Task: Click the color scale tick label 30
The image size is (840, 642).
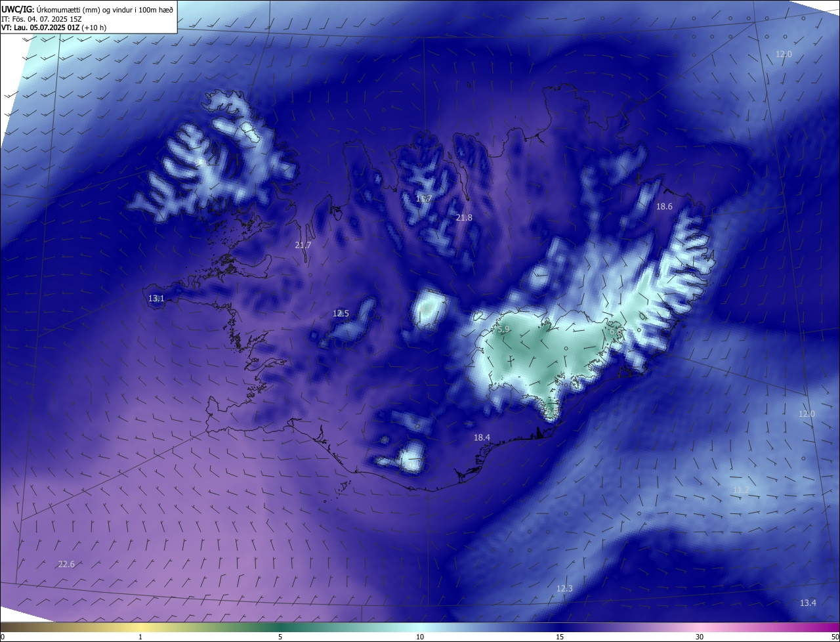Action: coord(700,637)
